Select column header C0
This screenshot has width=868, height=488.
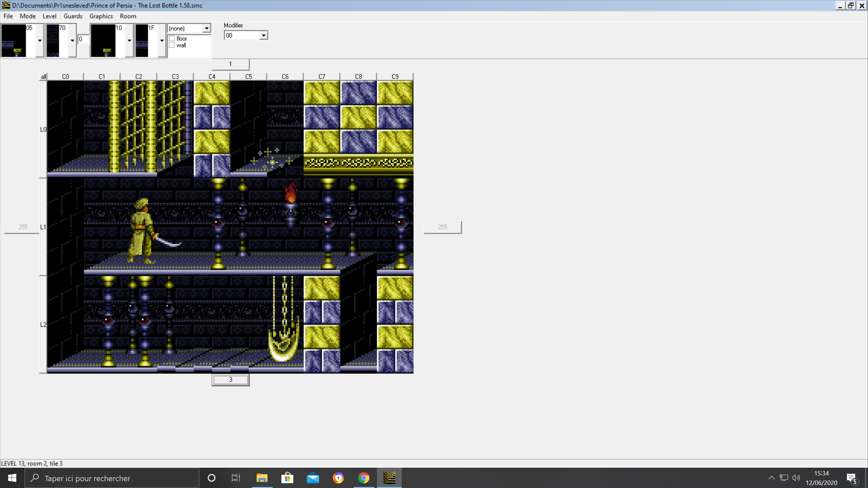point(65,77)
